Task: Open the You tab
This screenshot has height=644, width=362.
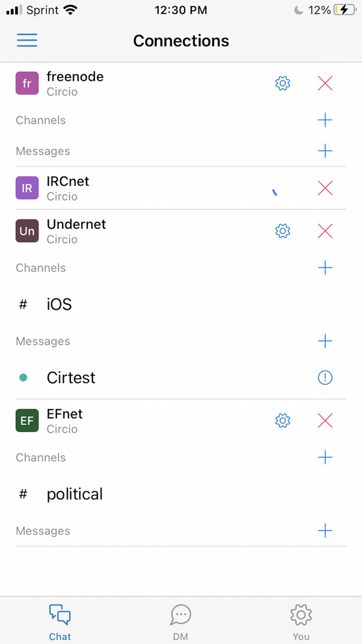Action: (x=300, y=620)
